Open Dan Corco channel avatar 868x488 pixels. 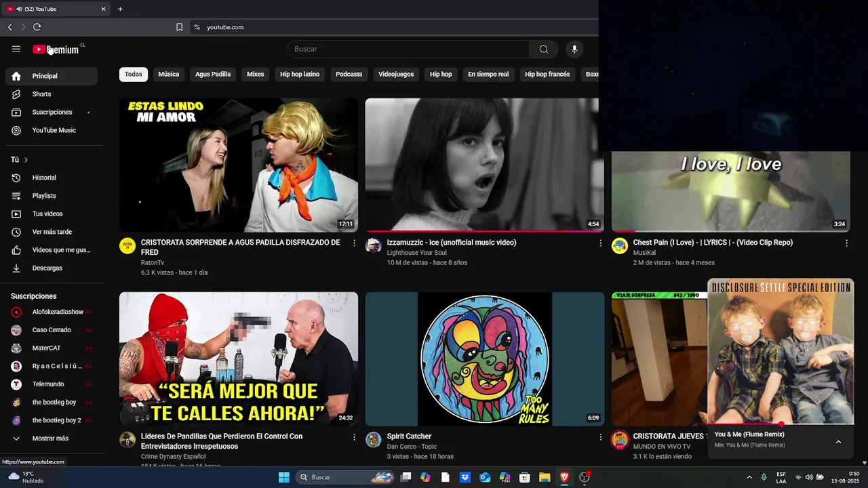tap(374, 439)
